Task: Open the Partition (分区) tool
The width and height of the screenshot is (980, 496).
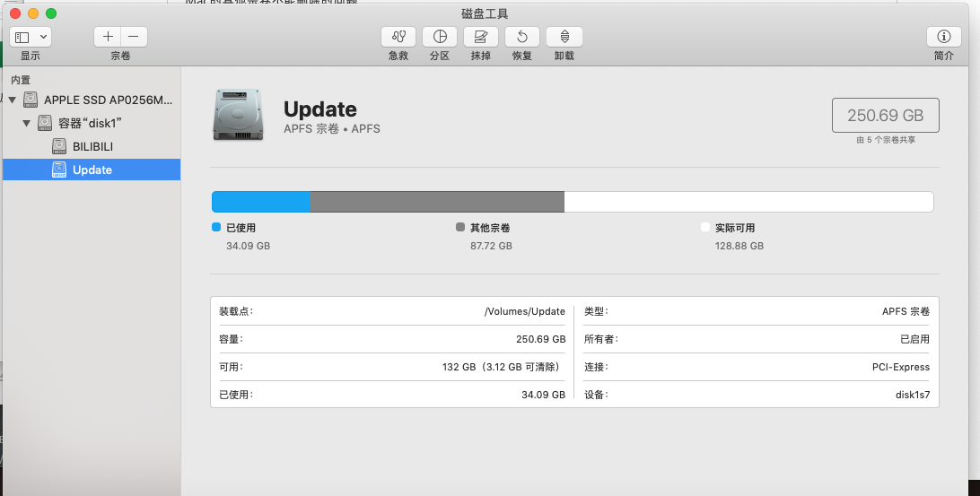Action: pyautogui.click(x=440, y=37)
